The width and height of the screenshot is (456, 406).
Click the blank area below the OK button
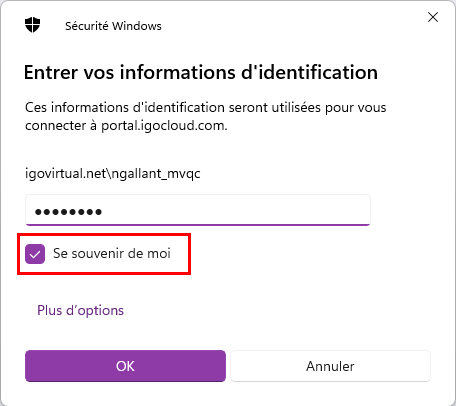(125, 393)
